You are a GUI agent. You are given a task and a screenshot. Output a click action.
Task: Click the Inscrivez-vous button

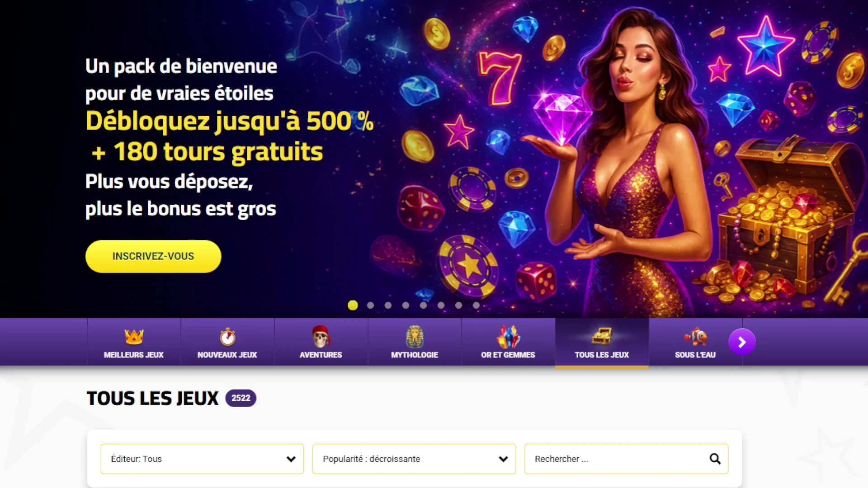153,256
